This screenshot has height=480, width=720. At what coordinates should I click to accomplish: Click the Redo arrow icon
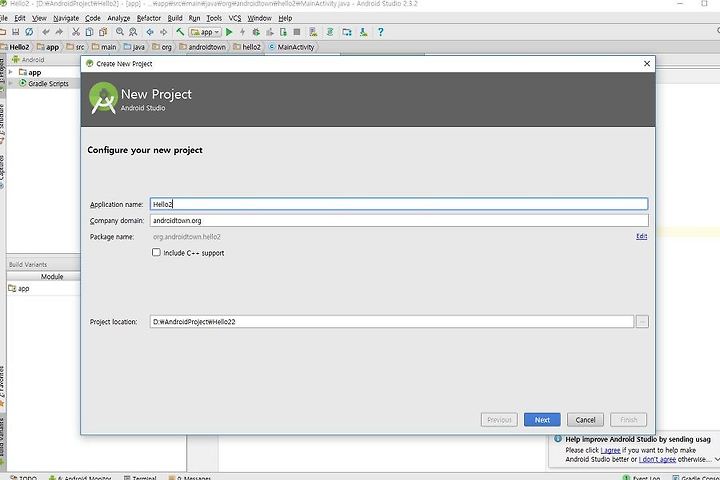[x=59, y=32]
